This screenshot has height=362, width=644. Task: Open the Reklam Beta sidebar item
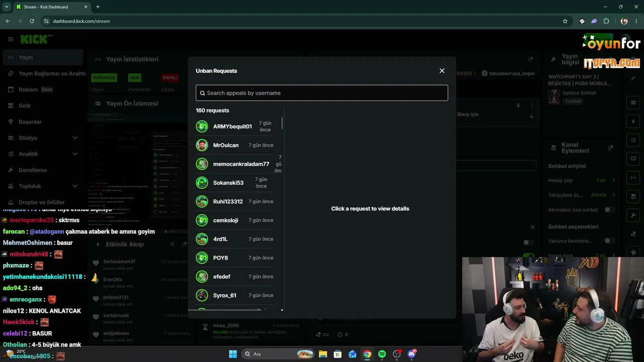coord(42,89)
